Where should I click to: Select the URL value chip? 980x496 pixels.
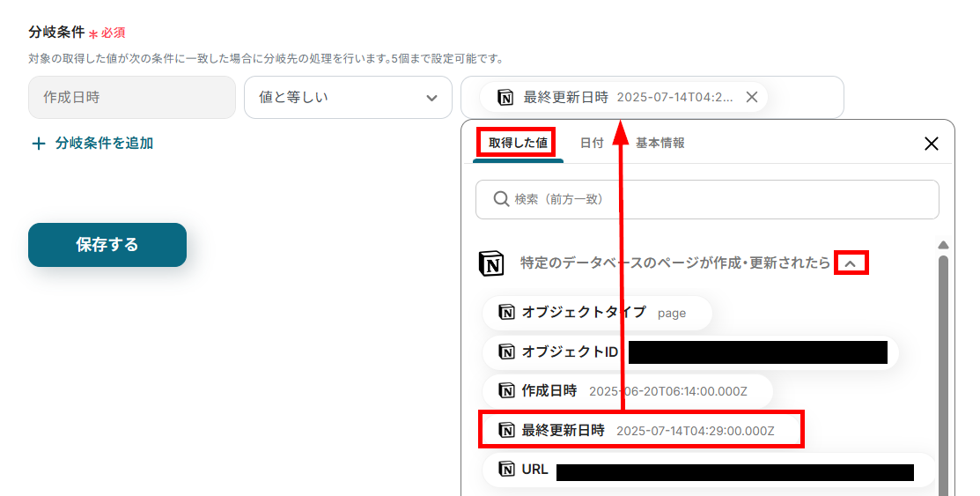point(710,470)
